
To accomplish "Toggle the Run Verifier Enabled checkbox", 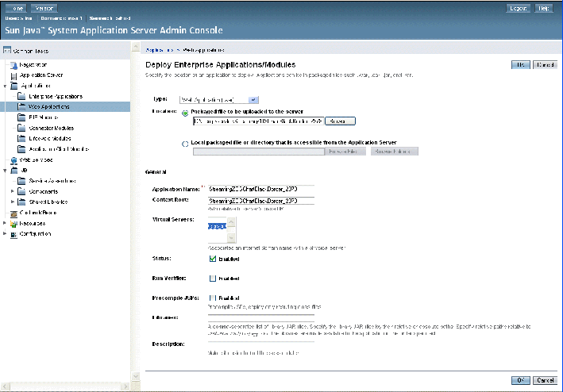I will pos(213,279).
